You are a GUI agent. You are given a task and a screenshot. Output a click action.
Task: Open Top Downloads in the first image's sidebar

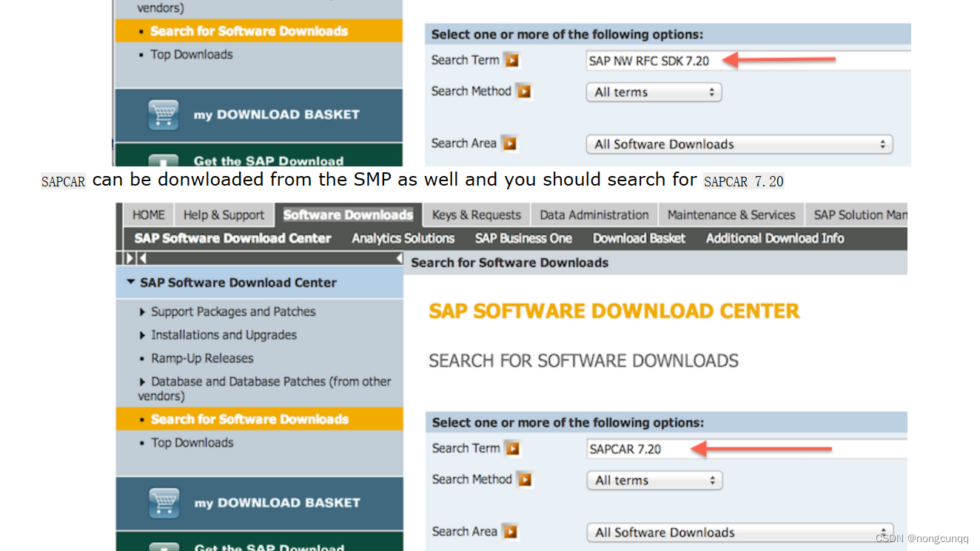point(192,54)
